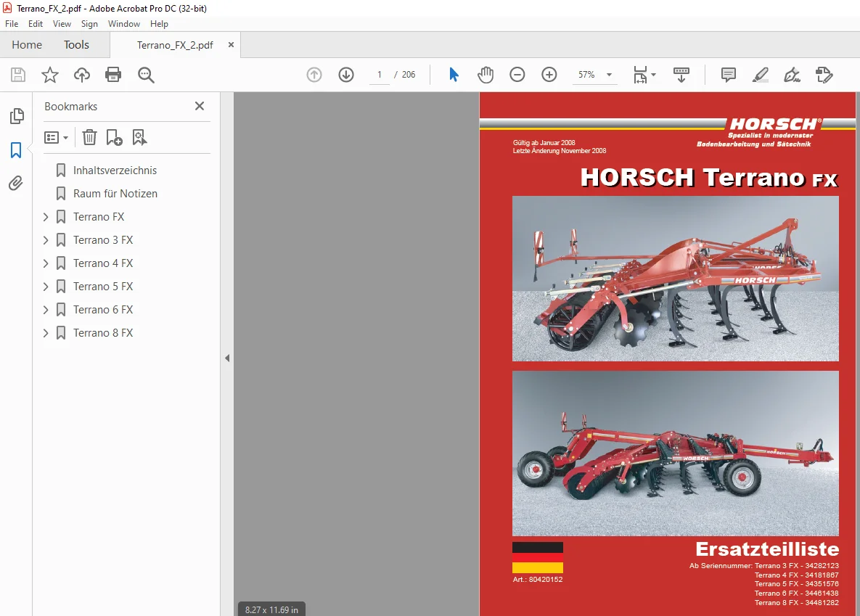Open the Stamp tool
This screenshot has height=616, width=860.
[824, 75]
